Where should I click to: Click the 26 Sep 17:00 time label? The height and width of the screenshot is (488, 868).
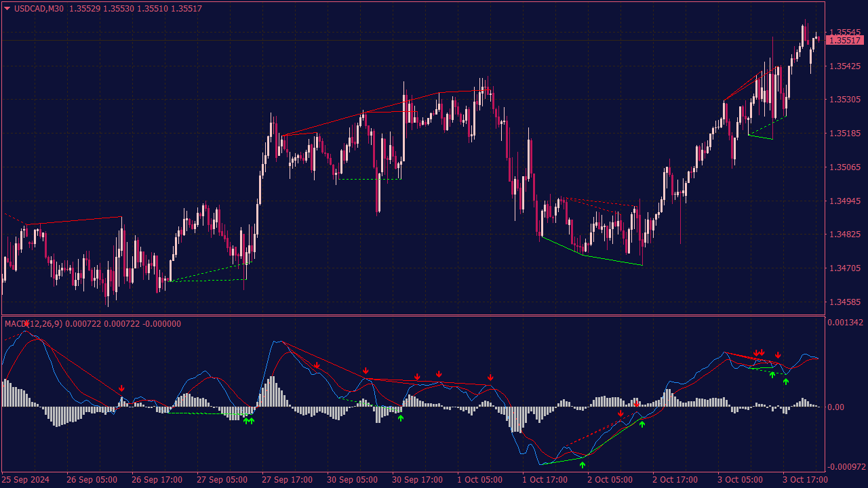(157, 480)
